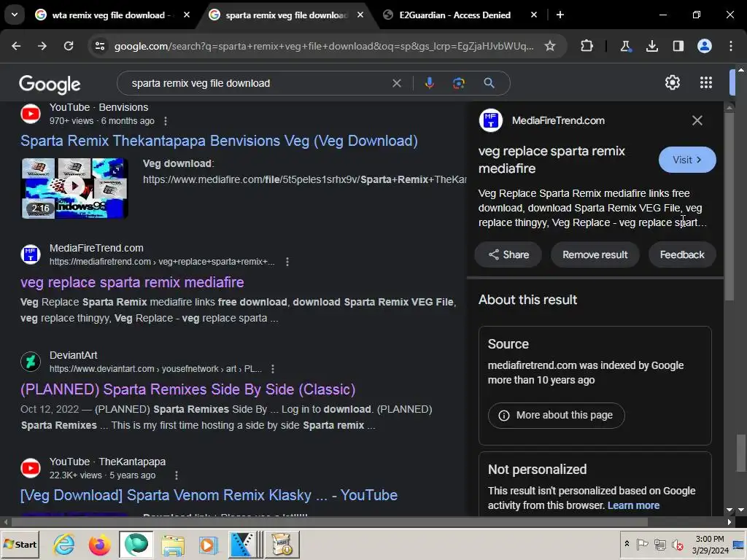Switch to the E2Guardian Access Denied tab
The image size is (747, 560).
click(x=454, y=15)
